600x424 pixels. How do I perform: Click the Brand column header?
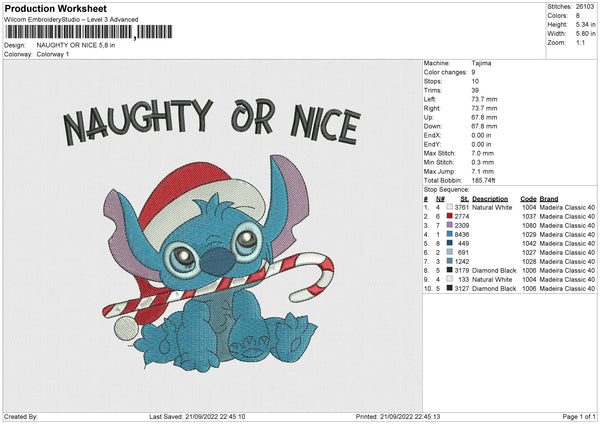[548, 198]
